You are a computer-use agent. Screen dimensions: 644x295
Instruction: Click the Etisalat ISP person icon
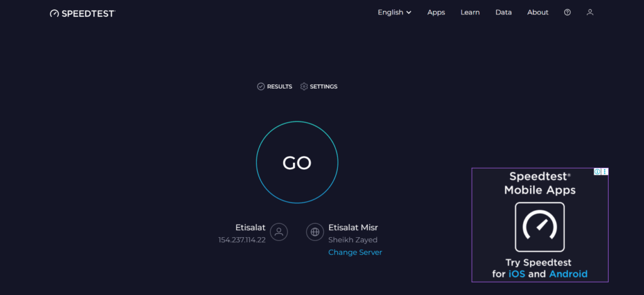(x=279, y=231)
